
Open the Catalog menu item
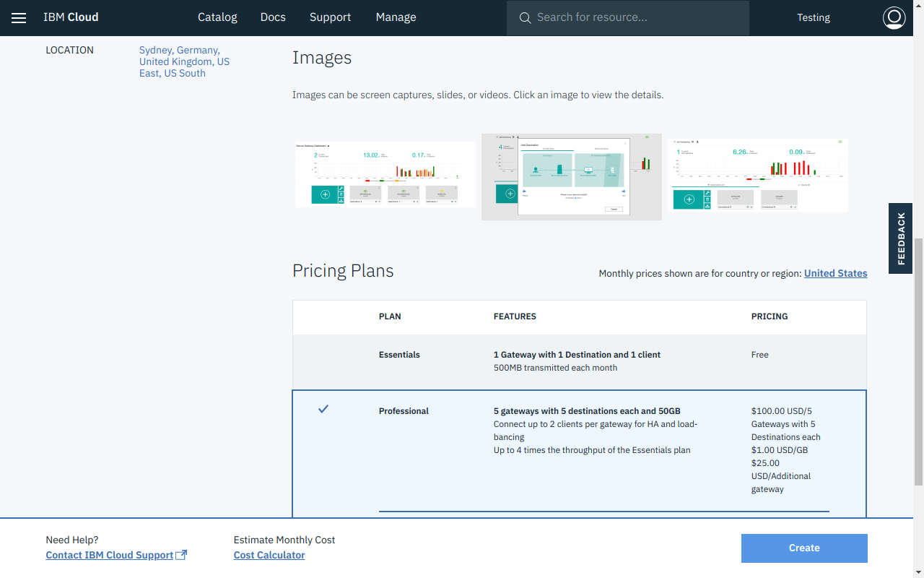(x=217, y=17)
